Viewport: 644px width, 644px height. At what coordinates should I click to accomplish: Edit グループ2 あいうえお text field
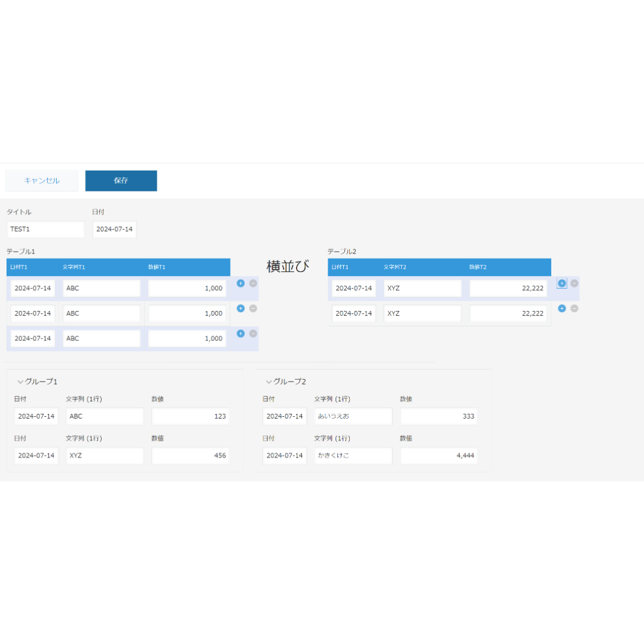click(353, 416)
